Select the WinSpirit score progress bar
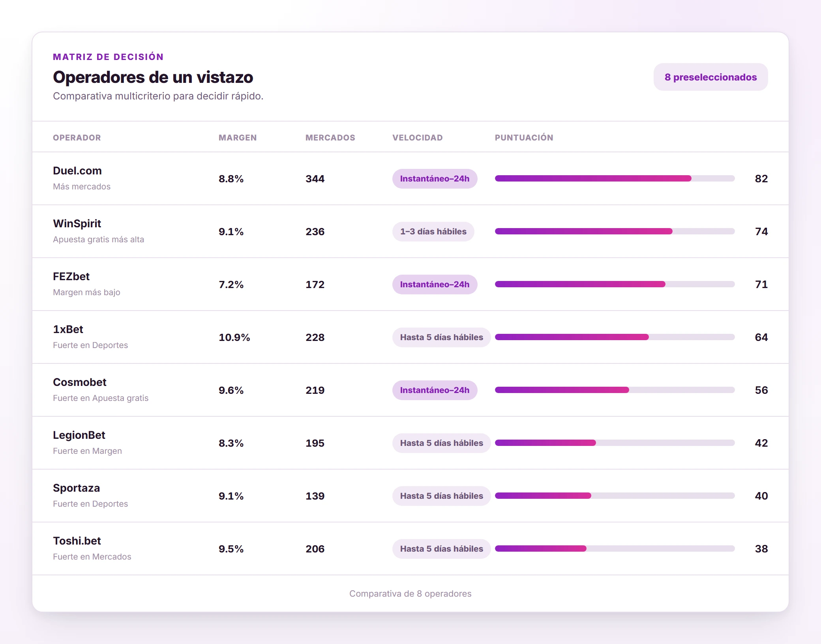Image resolution: width=821 pixels, height=644 pixels. tap(615, 231)
